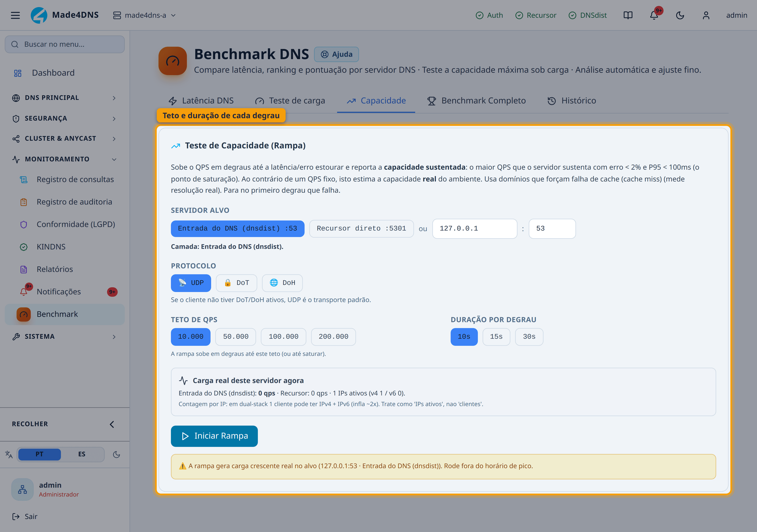Click the Carga real pulse icon
This screenshot has height=532, width=757.
click(x=183, y=381)
